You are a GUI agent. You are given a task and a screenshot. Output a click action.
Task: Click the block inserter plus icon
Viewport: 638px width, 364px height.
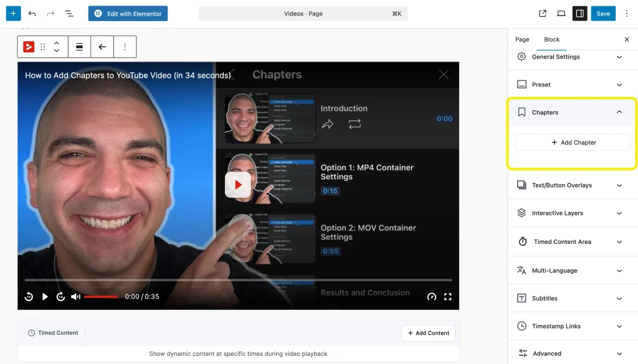[x=13, y=13]
